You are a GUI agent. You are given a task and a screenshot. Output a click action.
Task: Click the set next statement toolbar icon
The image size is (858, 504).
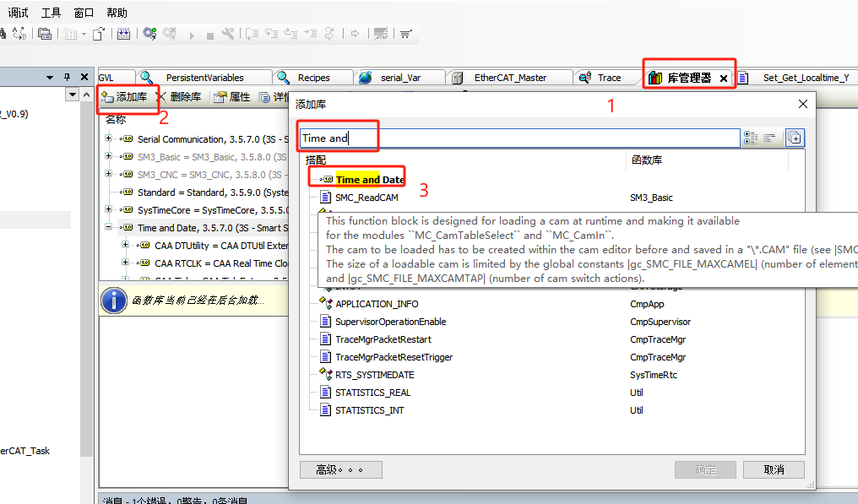(329, 34)
